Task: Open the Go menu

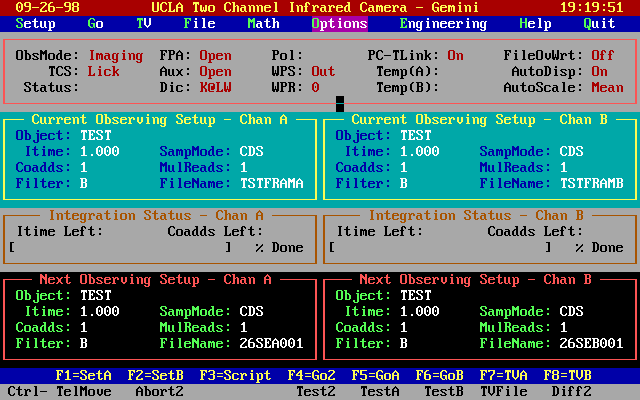Action: pyautogui.click(x=96, y=24)
